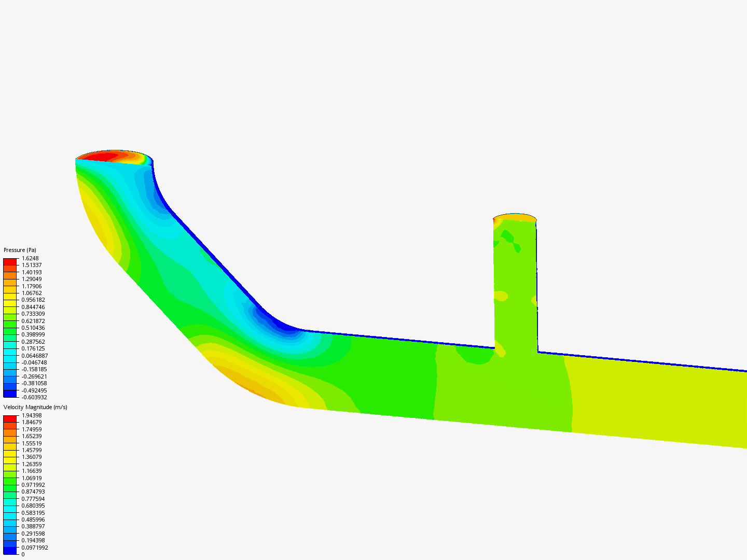This screenshot has width=747, height=560.
Task: Click the pressure value -0.492495
Action: click(x=34, y=390)
